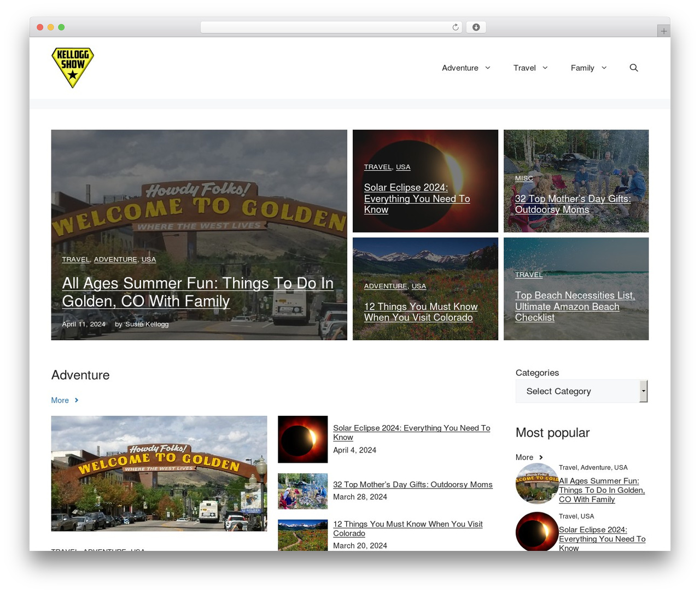Add a new browser tab with plus button
Image resolution: width=700 pixels, height=593 pixels.
[664, 31]
